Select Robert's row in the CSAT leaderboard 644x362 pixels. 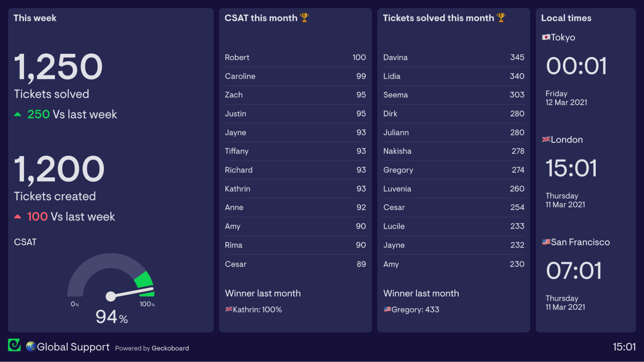[x=295, y=57]
